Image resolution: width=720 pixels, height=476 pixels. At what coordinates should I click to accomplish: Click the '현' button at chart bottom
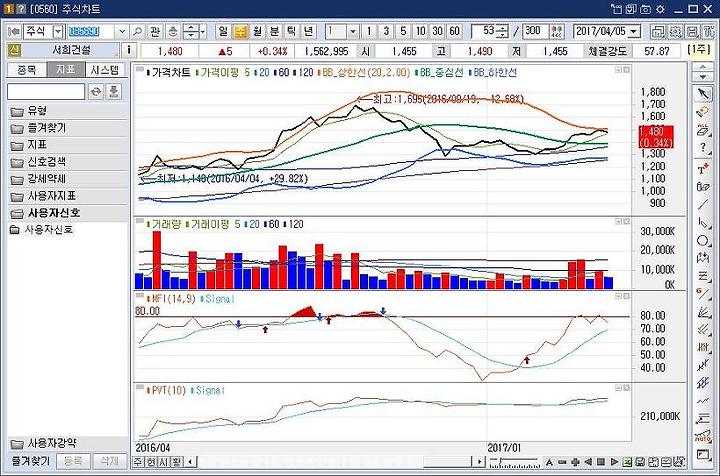point(151,462)
